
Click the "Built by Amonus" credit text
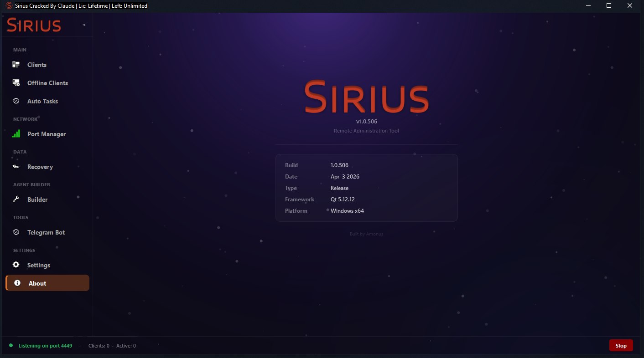coord(367,234)
